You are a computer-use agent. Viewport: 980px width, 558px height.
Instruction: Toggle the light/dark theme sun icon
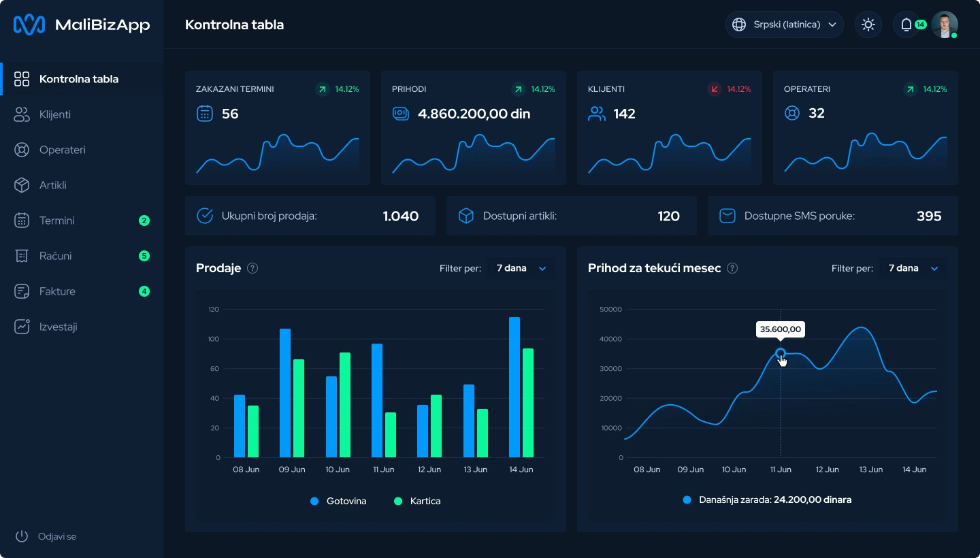point(868,24)
